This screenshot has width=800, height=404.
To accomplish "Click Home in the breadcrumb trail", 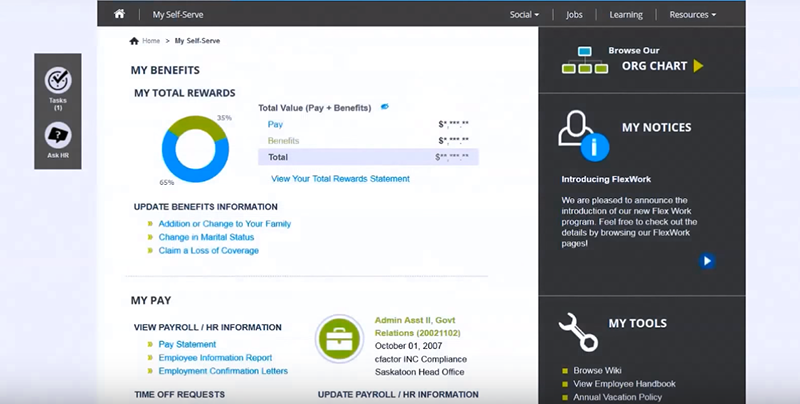I will point(150,41).
